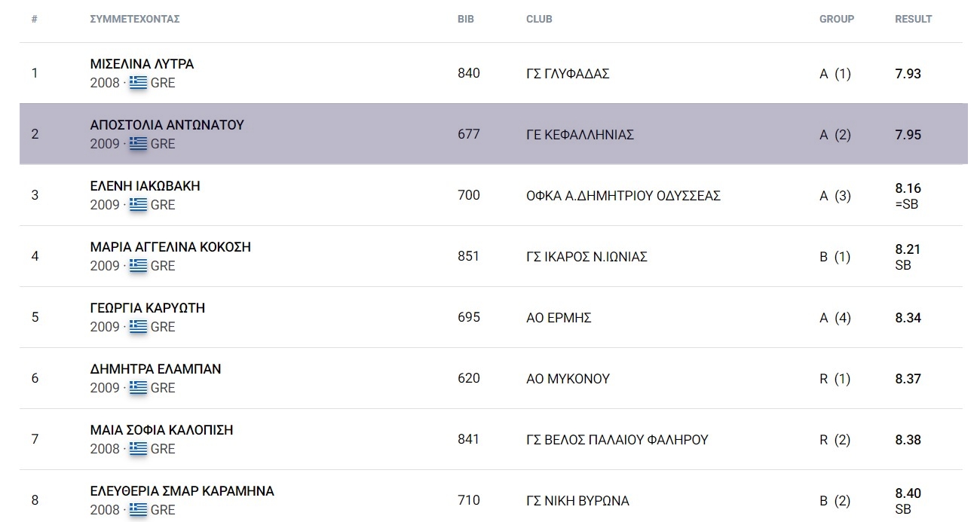Image resolution: width=980 pixels, height=522 pixels.
Task: Select club ΓΣ ΓΛΥΦΑΔΑΣ
Action: [x=568, y=74]
